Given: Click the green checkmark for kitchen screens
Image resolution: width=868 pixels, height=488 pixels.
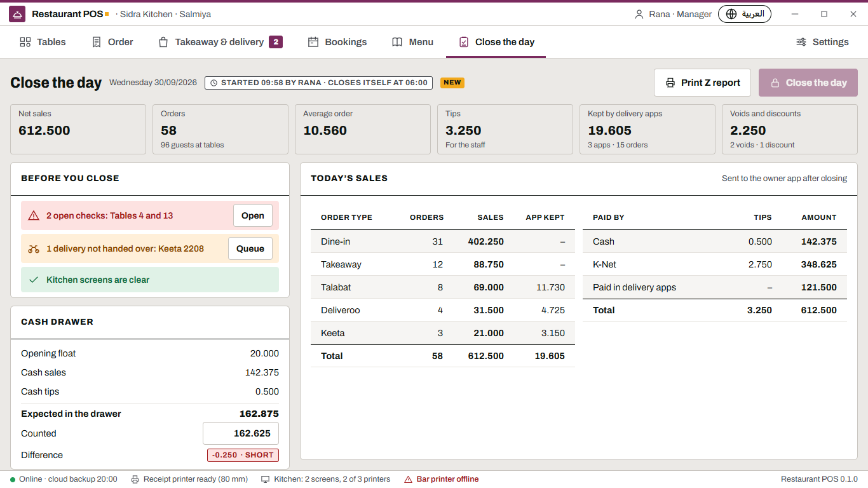Looking at the screenshot, I should (34, 280).
